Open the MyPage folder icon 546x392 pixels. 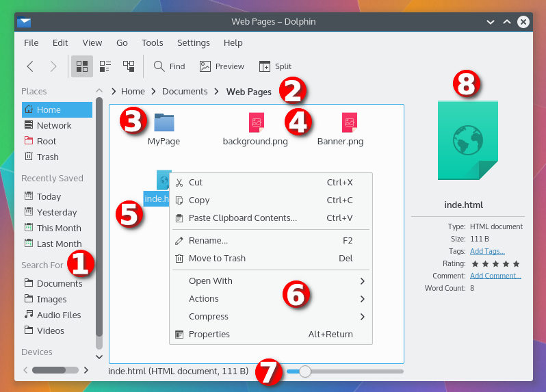[164, 123]
